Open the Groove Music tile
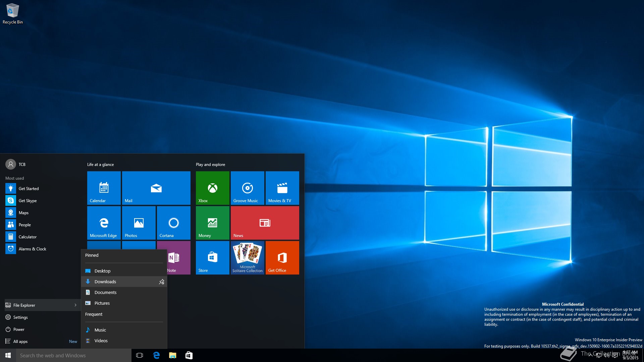Image resolution: width=644 pixels, height=362 pixels. tap(248, 188)
